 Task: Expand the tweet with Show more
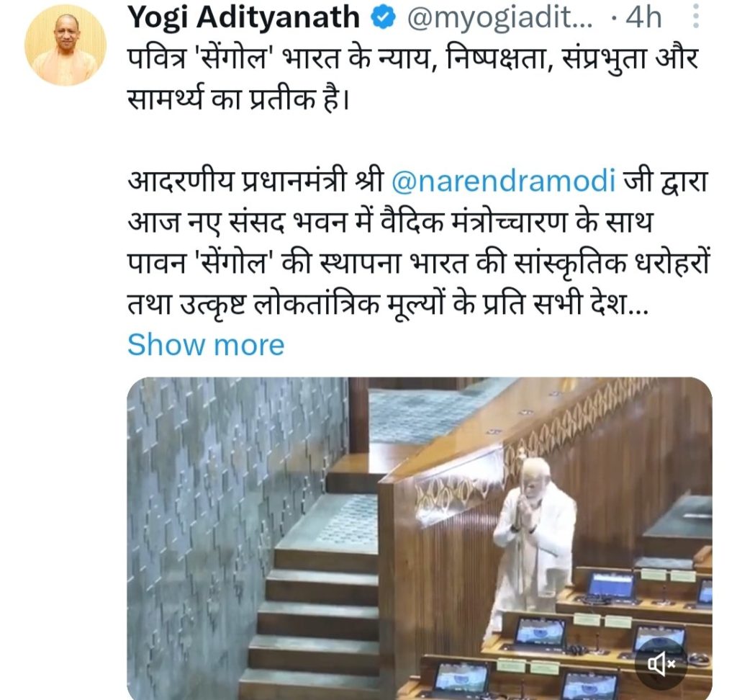tap(206, 345)
